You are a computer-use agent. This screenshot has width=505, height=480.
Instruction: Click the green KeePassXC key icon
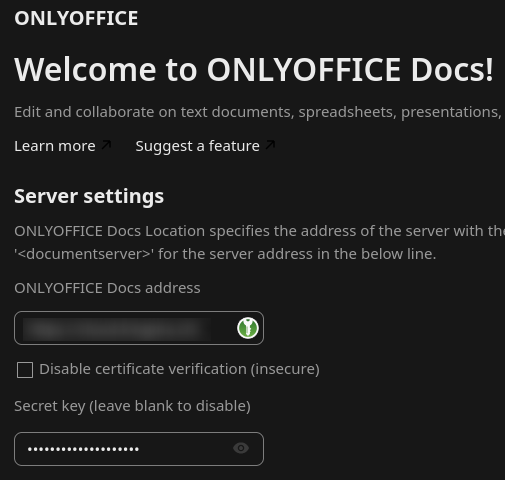point(248,328)
